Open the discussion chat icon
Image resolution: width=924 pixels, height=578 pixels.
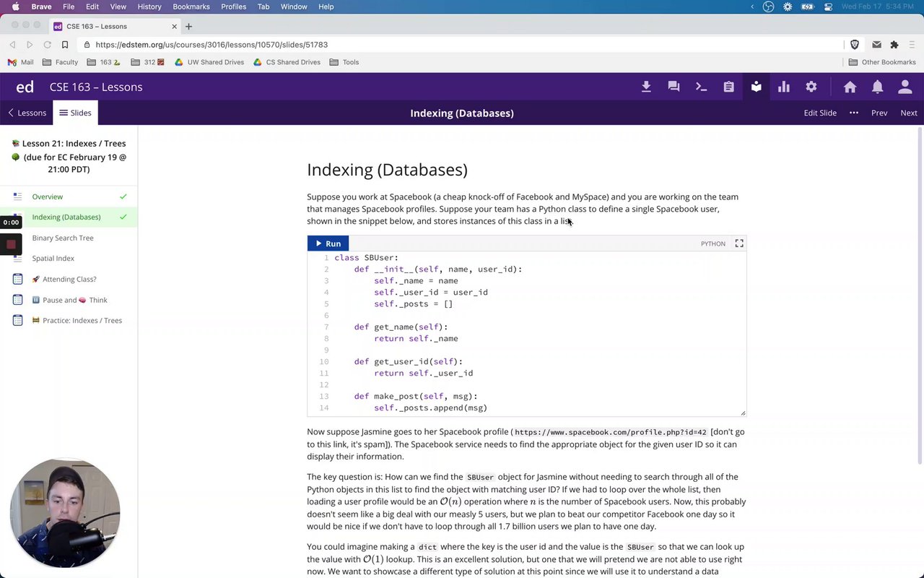coord(674,87)
